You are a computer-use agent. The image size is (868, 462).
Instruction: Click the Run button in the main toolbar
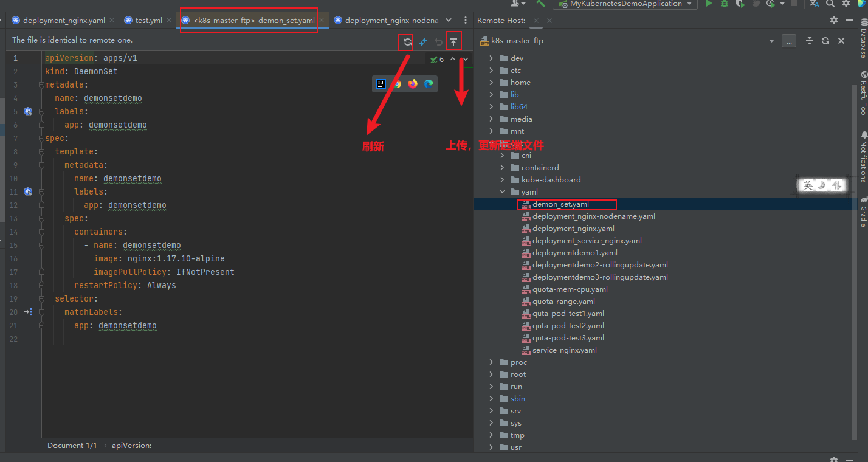(709, 5)
